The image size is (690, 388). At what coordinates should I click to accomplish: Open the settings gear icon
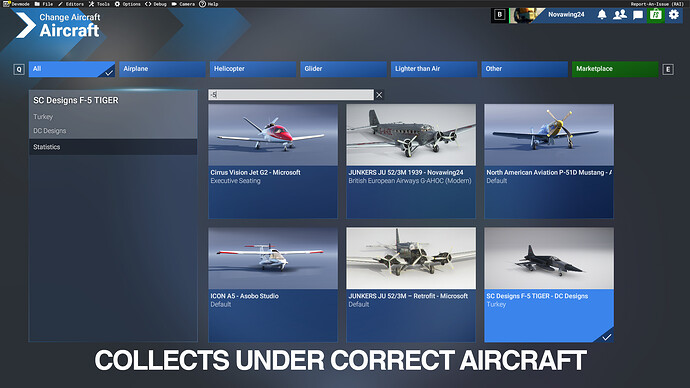[x=674, y=15]
